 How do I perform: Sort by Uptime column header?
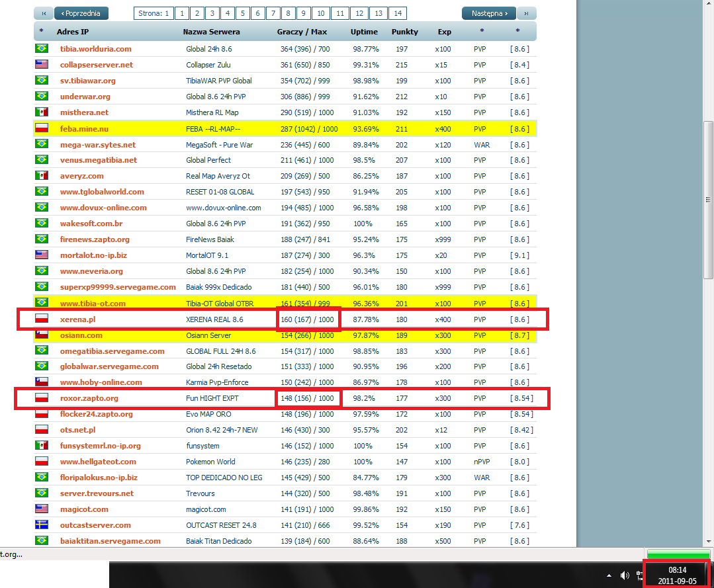(364, 32)
